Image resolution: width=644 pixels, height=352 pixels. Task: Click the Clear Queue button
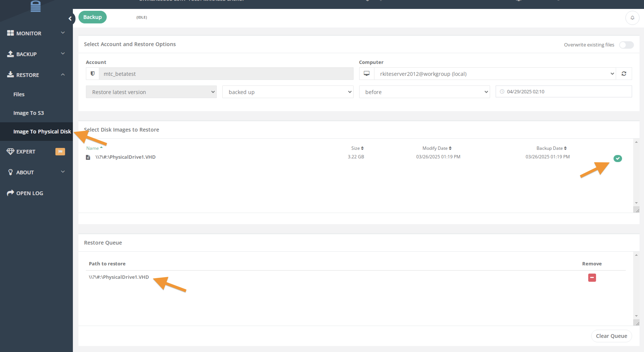pos(611,336)
